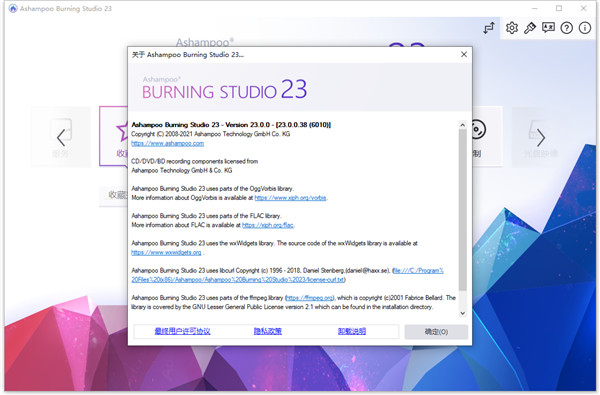Screen dimensions: 600x395
Task: Go to the next carousel item with the right chevron
Action: coord(541,137)
